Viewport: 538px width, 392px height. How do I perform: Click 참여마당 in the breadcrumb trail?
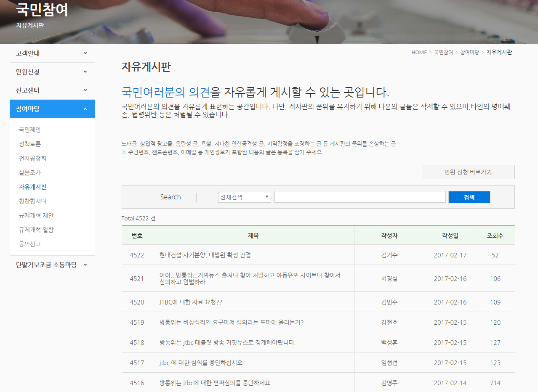tap(469, 53)
